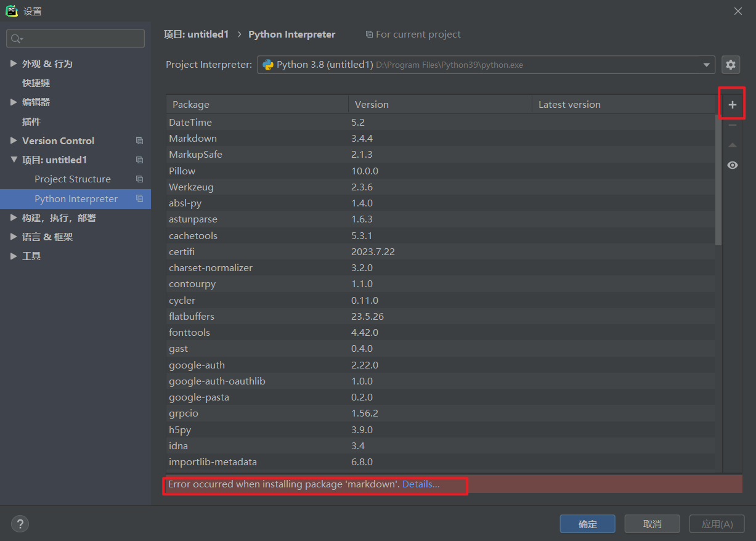The image size is (756, 541).
Task: Select the grpcio package row
Action: (441, 413)
